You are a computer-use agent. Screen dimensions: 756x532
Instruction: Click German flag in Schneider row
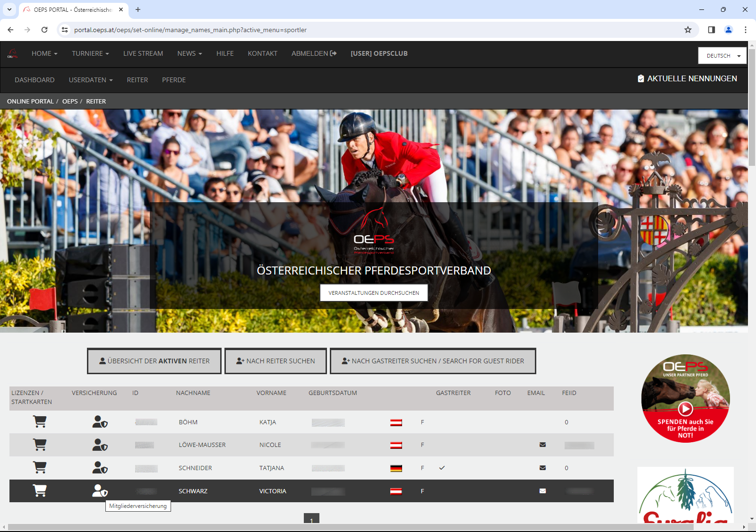[396, 468]
